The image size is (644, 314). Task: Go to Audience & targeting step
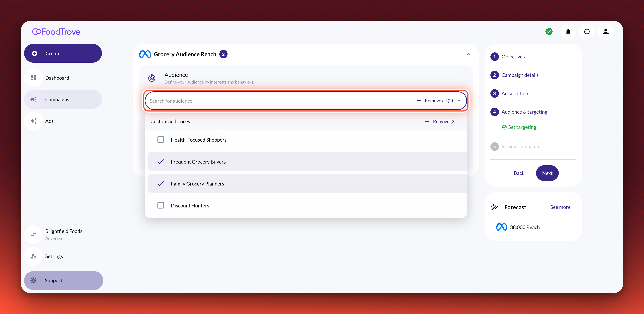pyautogui.click(x=519, y=112)
